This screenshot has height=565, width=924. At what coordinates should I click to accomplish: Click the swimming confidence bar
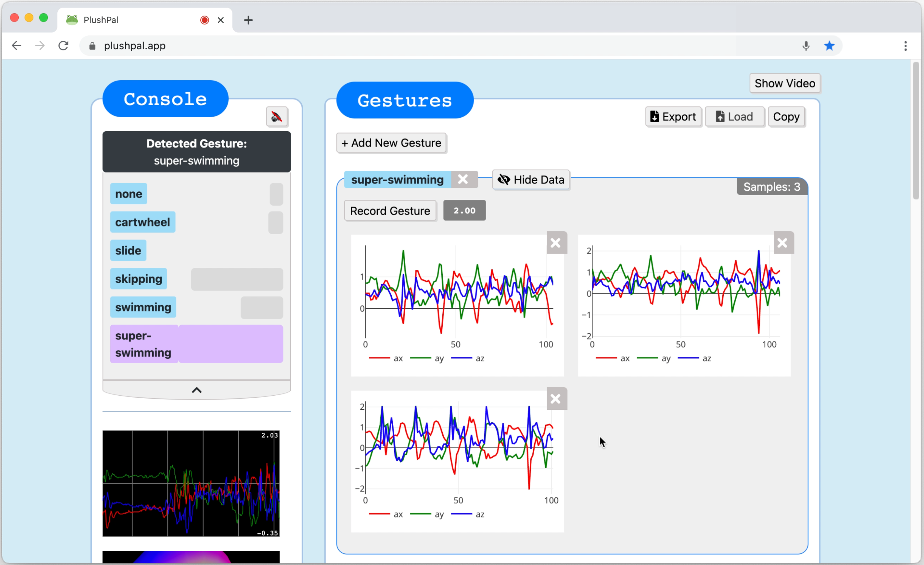pyautogui.click(x=262, y=308)
